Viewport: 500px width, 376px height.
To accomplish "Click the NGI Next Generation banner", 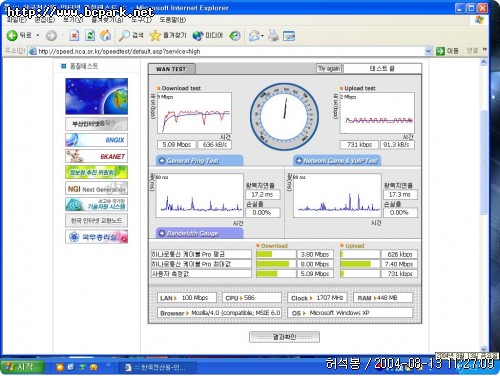I will [x=97, y=188].
